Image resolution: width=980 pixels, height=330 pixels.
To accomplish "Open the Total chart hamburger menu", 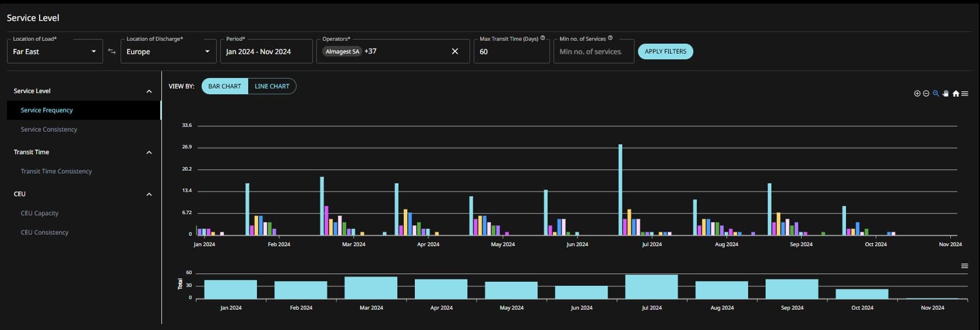I will 964,266.
